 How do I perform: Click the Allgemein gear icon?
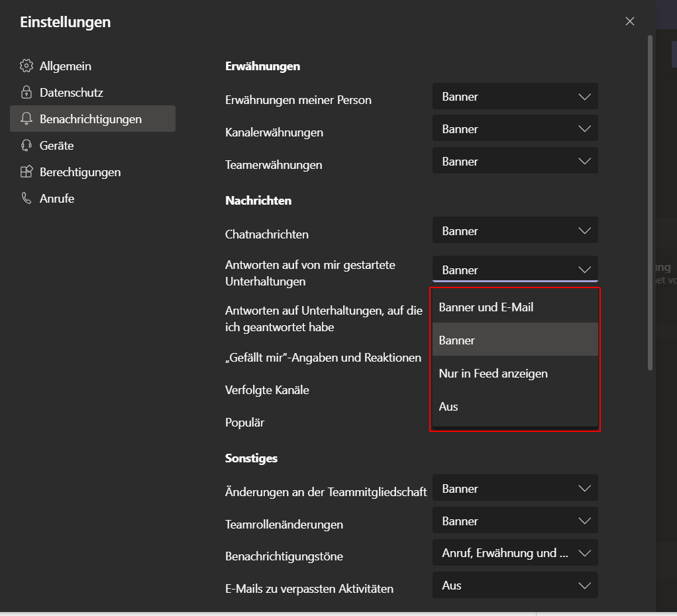click(26, 66)
